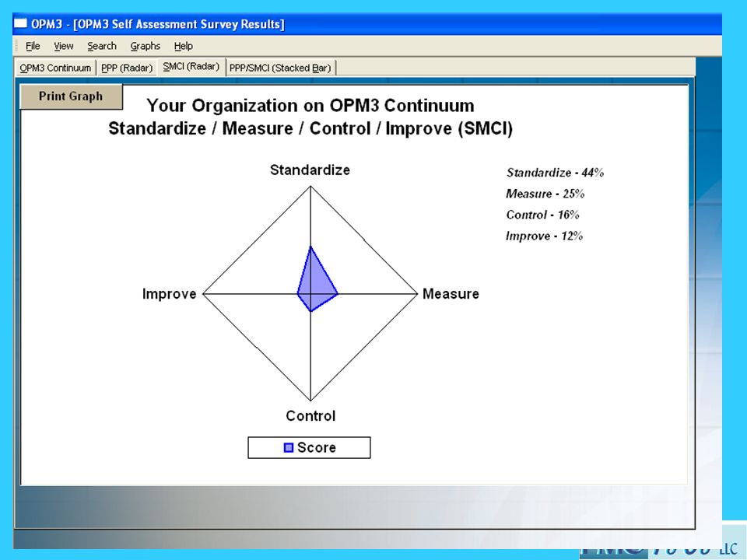Click the 'Standardize - 44%' text
The image size is (747, 560).
coord(555,173)
